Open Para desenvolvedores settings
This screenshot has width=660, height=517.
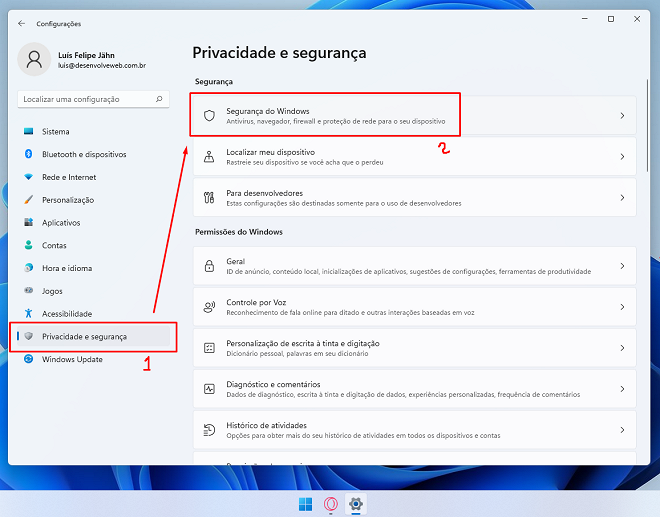coord(414,197)
